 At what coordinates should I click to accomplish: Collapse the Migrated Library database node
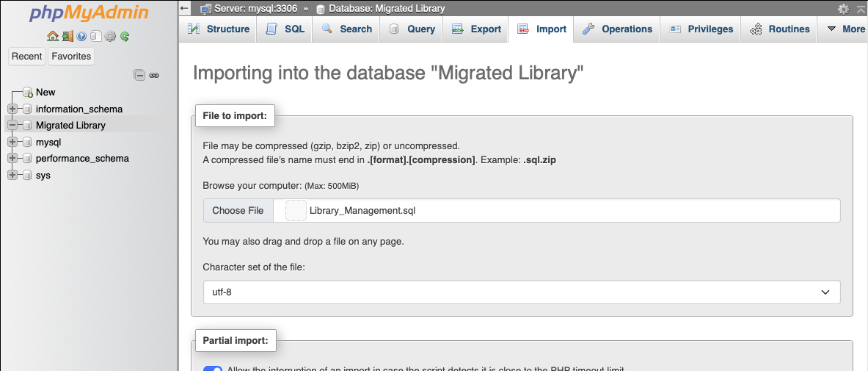(12, 125)
